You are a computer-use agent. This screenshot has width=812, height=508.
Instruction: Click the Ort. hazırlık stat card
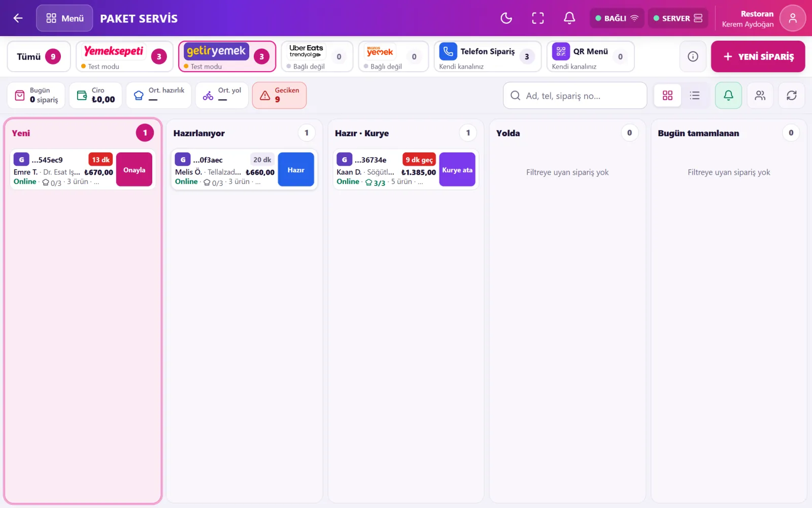[x=158, y=96]
